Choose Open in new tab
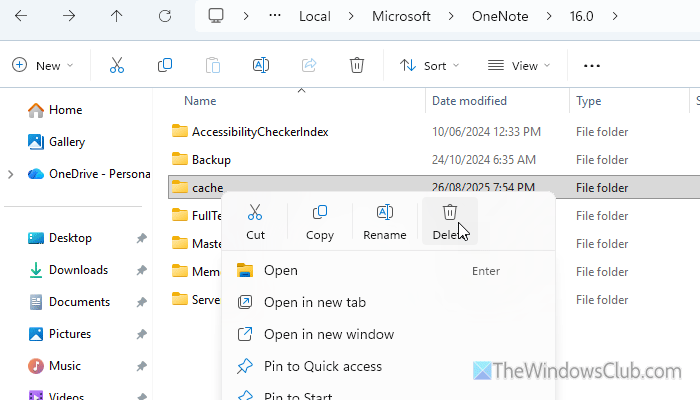The width and height of the screenshot is (700, 400). pyautogui.click(x=388, y=303)
